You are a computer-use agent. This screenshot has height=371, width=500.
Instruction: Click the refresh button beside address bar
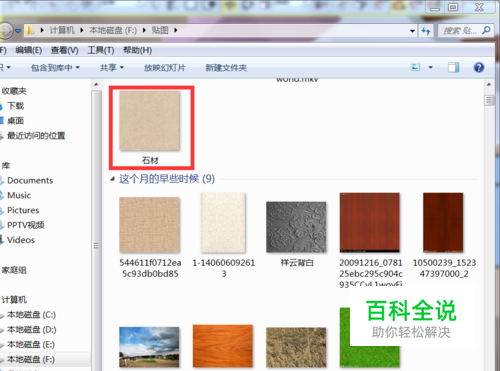coord(426,31)
